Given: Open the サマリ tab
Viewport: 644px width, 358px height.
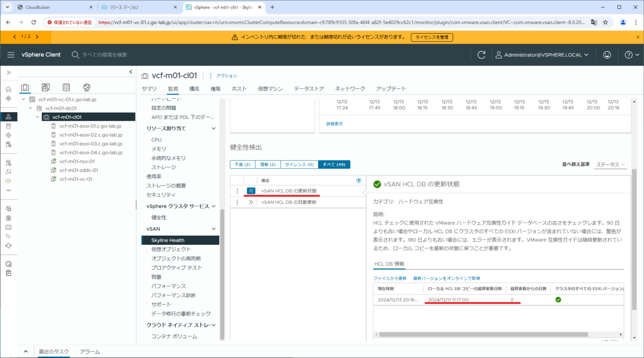Looking at the screenshot, I should coord(149,88).
